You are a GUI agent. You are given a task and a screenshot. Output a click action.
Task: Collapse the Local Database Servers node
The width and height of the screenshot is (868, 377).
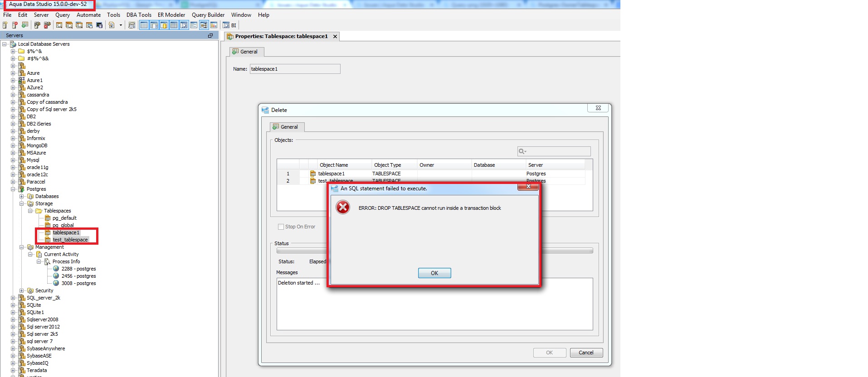[x=5, y=44]
